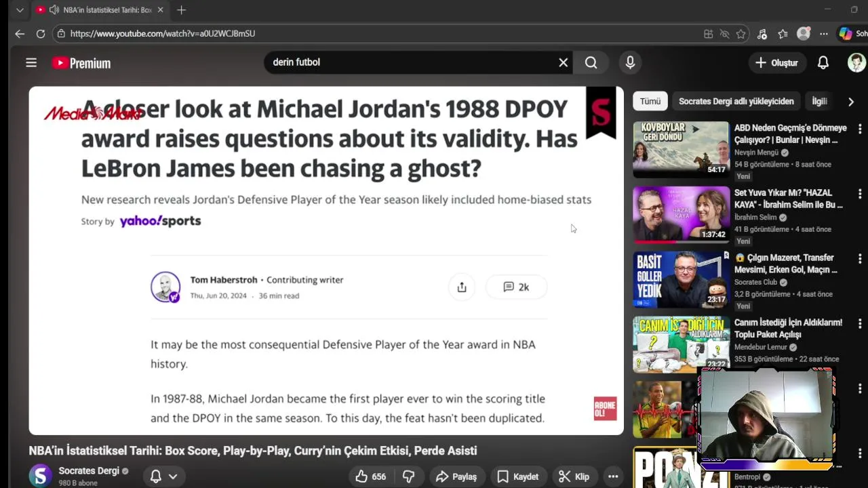Screen dimensions: 868x488
Task: Open 'Canım İstediği İçin Aldıklarım' video title
Action: coord(788,329)
